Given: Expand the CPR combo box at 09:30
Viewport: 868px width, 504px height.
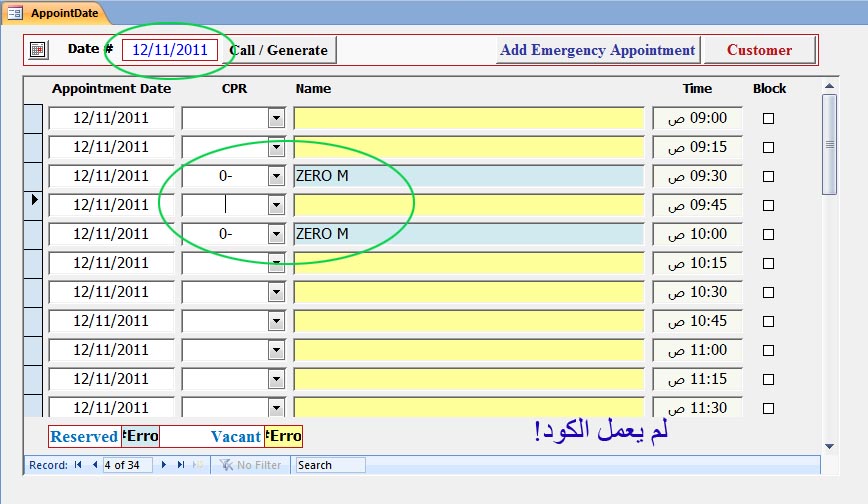Looking at the screenshot, I should [x=276, y=176].
